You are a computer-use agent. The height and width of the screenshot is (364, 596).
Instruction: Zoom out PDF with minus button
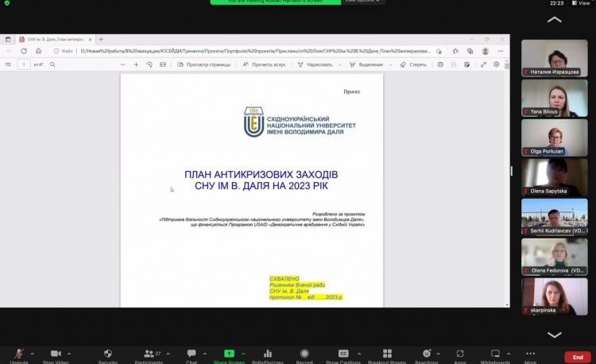click(x=122, y=64)
